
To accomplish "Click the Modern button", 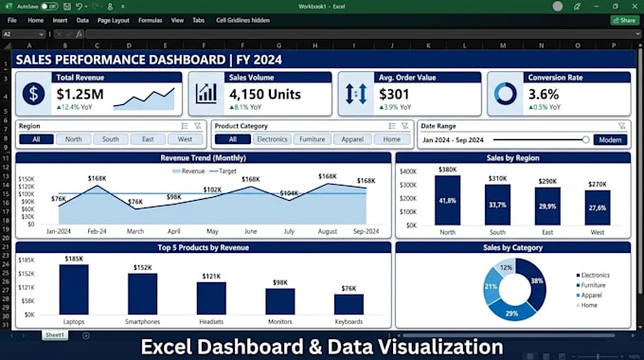I will point(610,139).
